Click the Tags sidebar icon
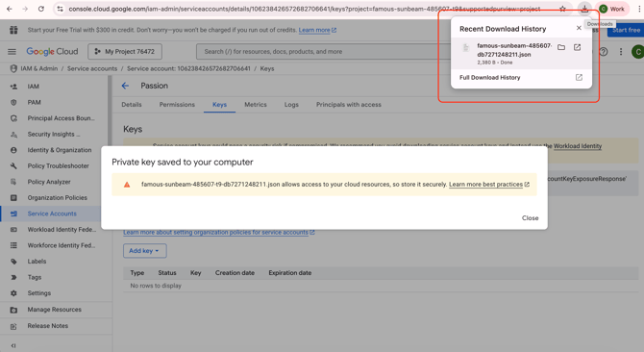The image size is (644, 352). pyautogui.click(x=13, y=277)
